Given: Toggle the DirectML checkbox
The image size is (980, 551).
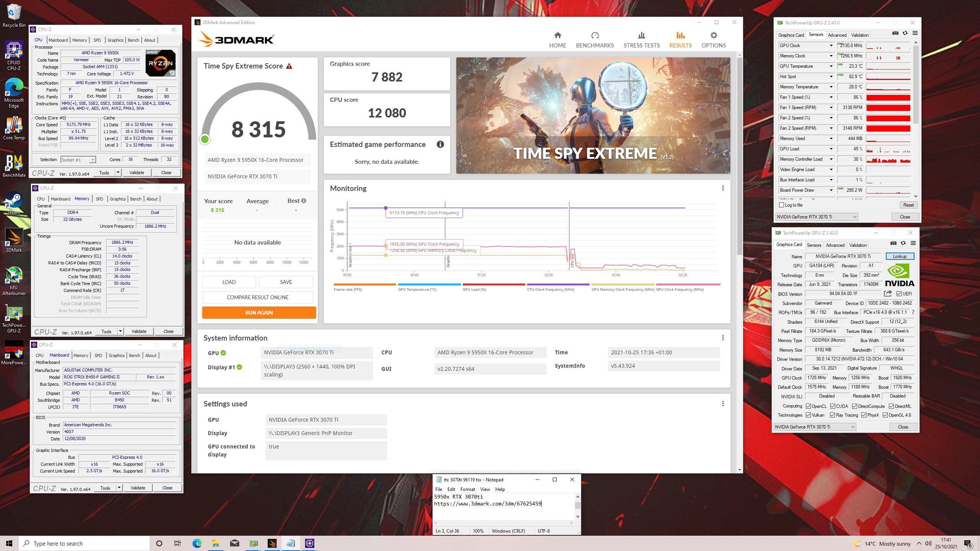Looking at the screenshot, I should 891,406.
